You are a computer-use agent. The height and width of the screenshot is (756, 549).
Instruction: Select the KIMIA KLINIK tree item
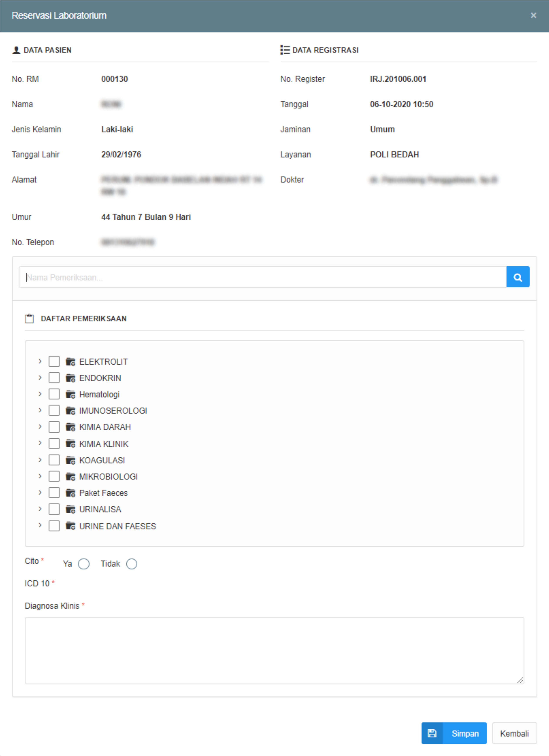tap(104, 444)
